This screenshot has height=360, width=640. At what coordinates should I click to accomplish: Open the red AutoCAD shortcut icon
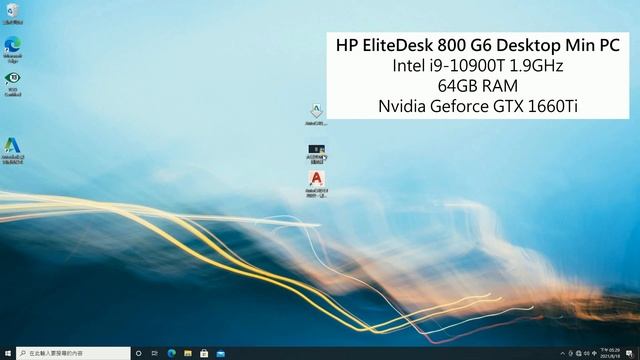317,184
